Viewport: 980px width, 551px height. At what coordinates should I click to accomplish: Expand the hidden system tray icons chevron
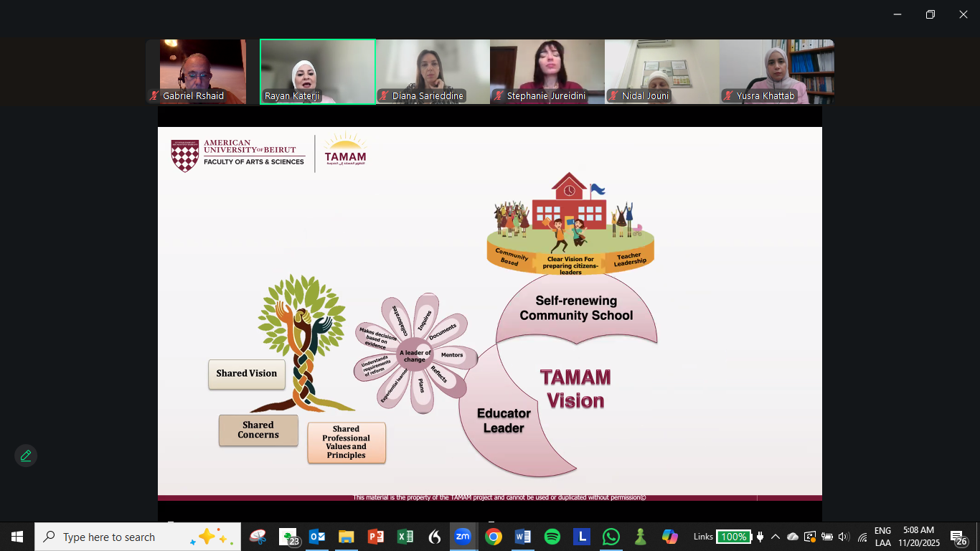[x=776, y=537]
